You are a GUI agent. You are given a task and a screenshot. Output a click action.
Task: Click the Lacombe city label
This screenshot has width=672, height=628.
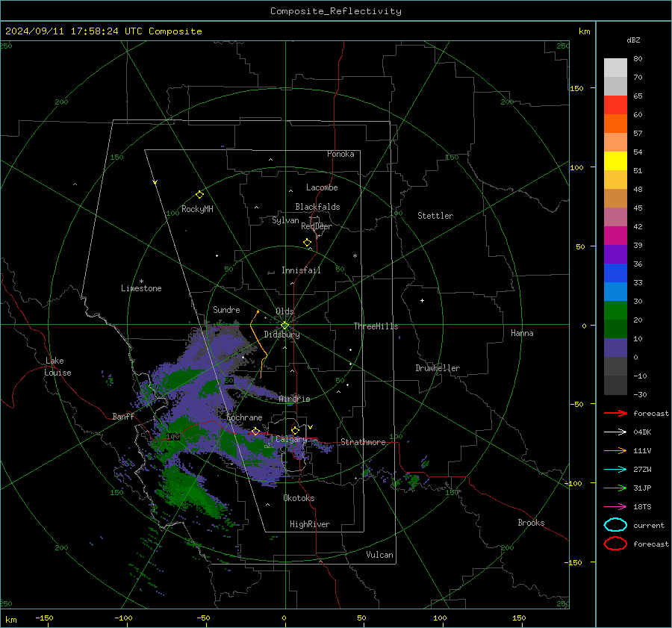(322, 187)
